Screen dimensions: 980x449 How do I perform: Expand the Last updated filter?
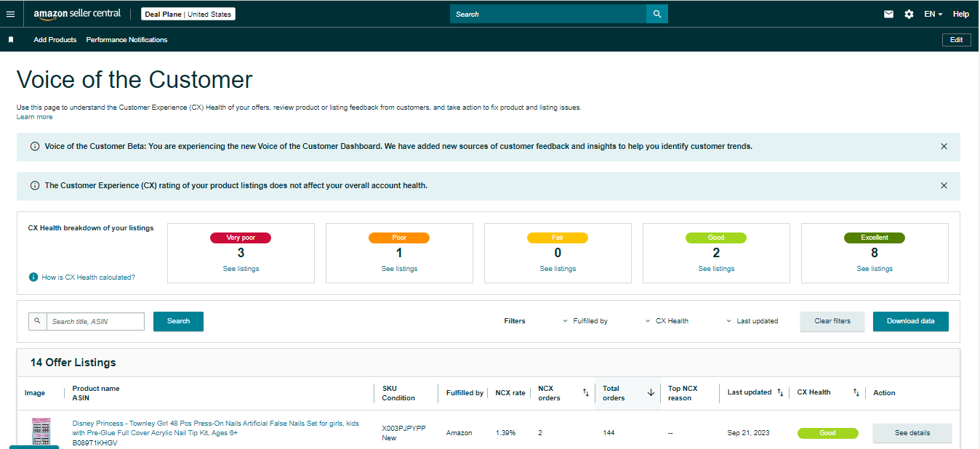[752, 321]
